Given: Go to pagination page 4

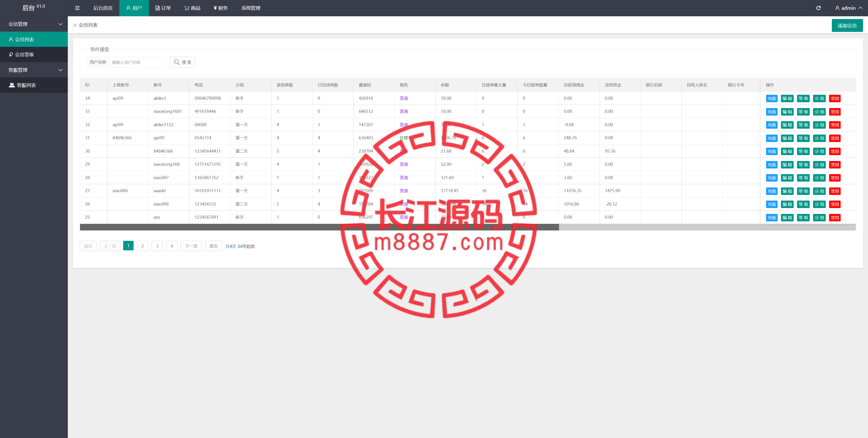Looking at the screenshot, I should click(x=172, y=246).
